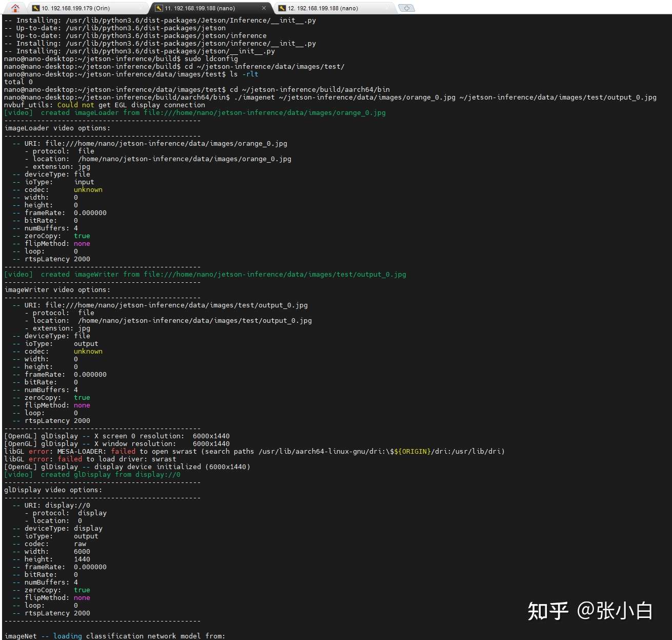The height and width of the screenshot is (640, 672).
Task: Click '[video] created imageLoader from file' line
Action: (195, 112)
